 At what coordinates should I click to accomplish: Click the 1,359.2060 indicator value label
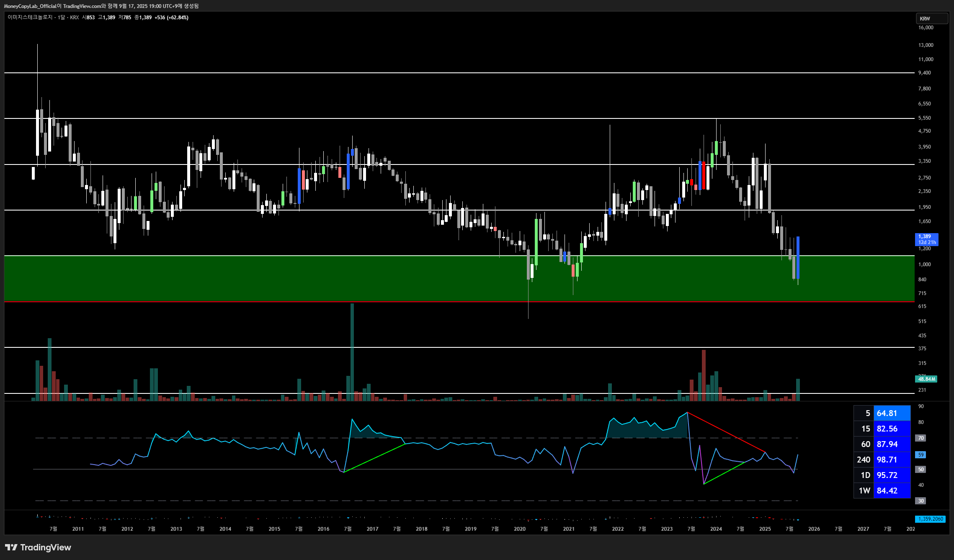(x=930, y=519)
